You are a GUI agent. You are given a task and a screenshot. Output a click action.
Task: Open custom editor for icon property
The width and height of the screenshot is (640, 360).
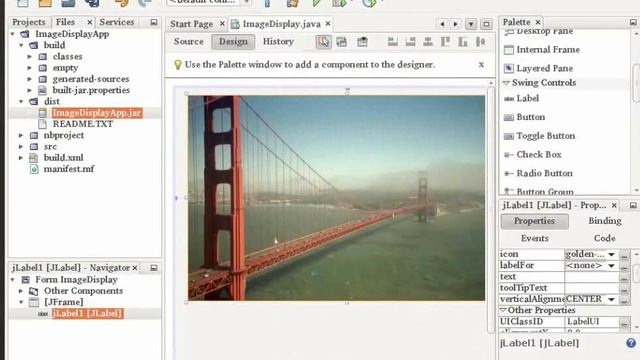click(x=624, y=255)
